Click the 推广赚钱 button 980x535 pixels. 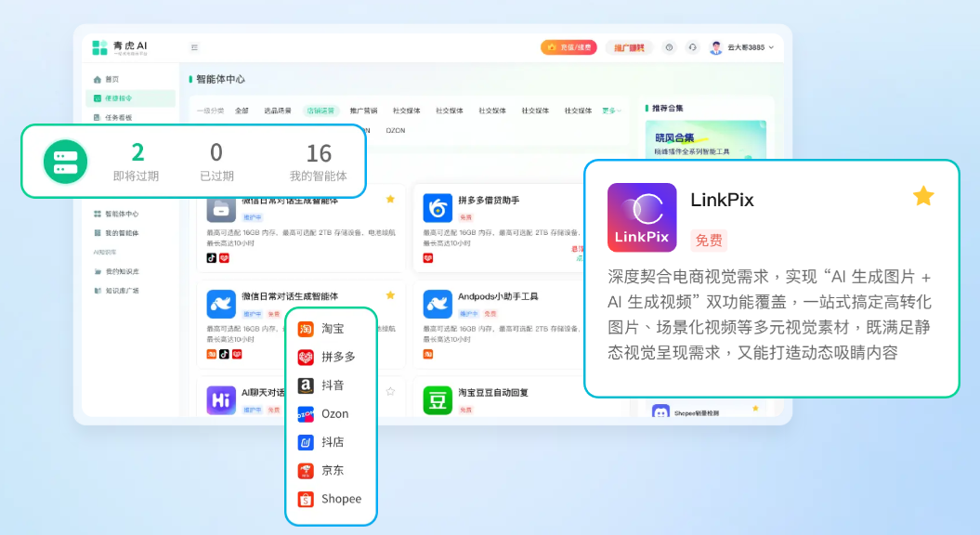[x=629, y=47]
